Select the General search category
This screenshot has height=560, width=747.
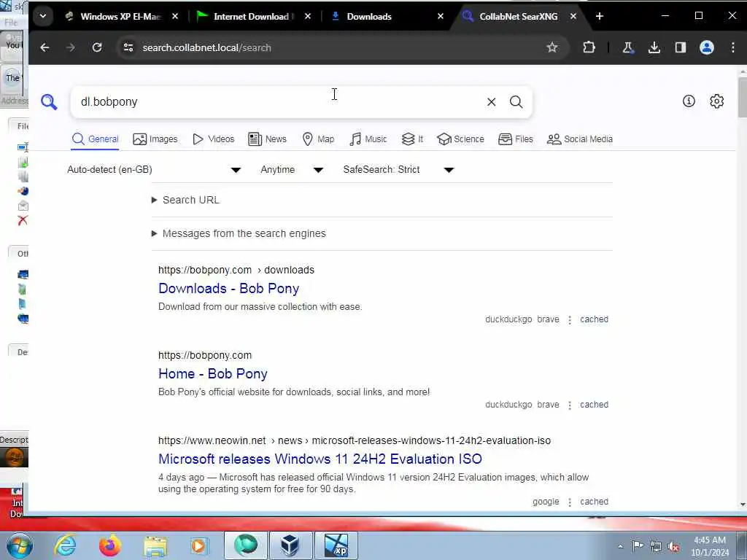(x=95, y=139)
